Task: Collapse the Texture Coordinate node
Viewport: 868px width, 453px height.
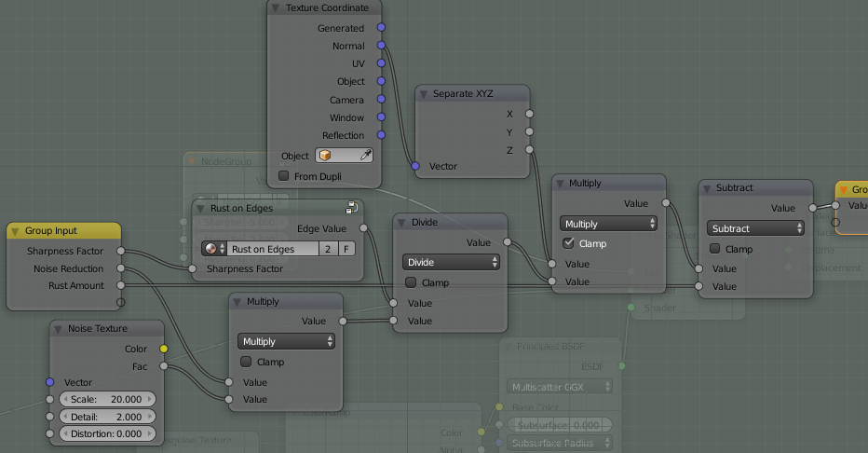Action: pyautogui.click(x=275, y=7)
